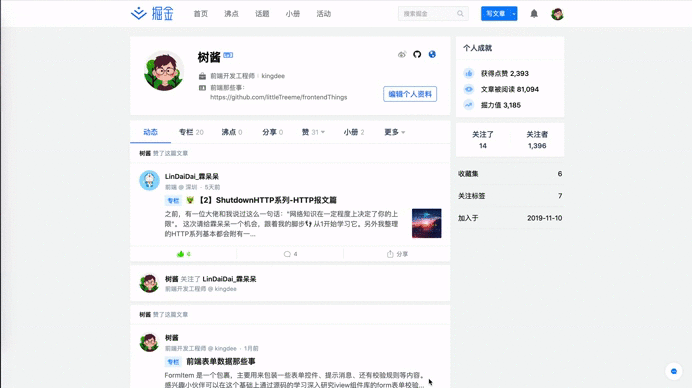
Task: Open the personal website globe icon
Action: pyautogui.click(x=432, y=54)
